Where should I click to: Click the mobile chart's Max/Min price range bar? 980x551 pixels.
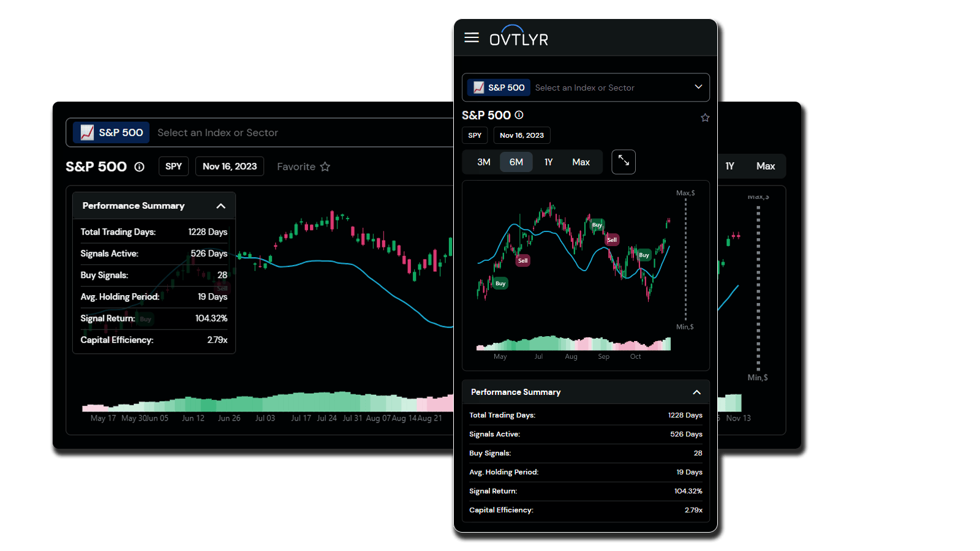(685, 260)
